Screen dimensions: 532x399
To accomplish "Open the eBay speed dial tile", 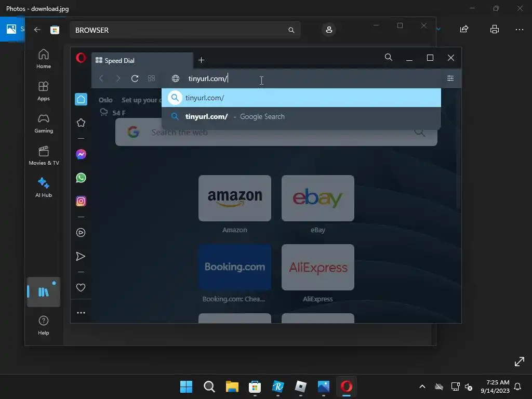I will pos(318,198).
